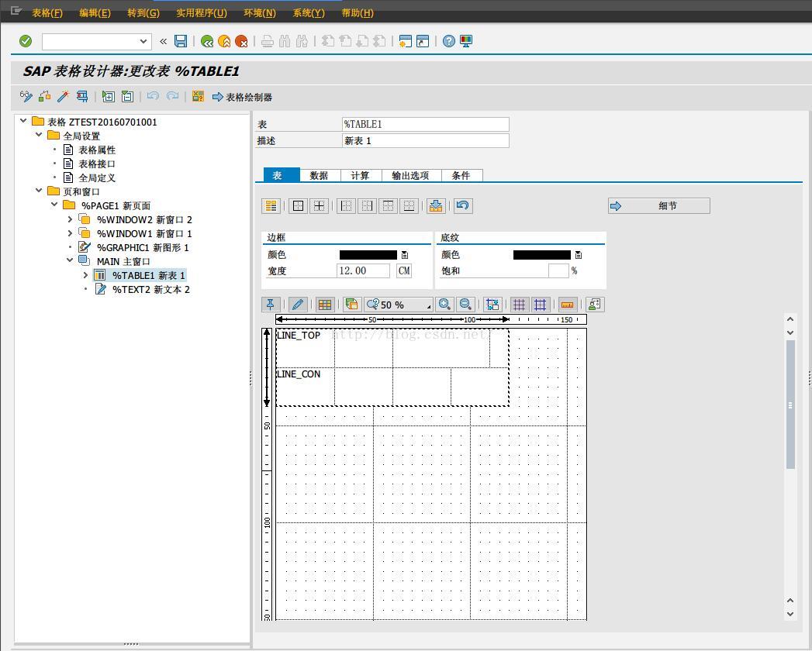
Task: Collapse the 全局设置 folder
Action: tap(39, 135)
